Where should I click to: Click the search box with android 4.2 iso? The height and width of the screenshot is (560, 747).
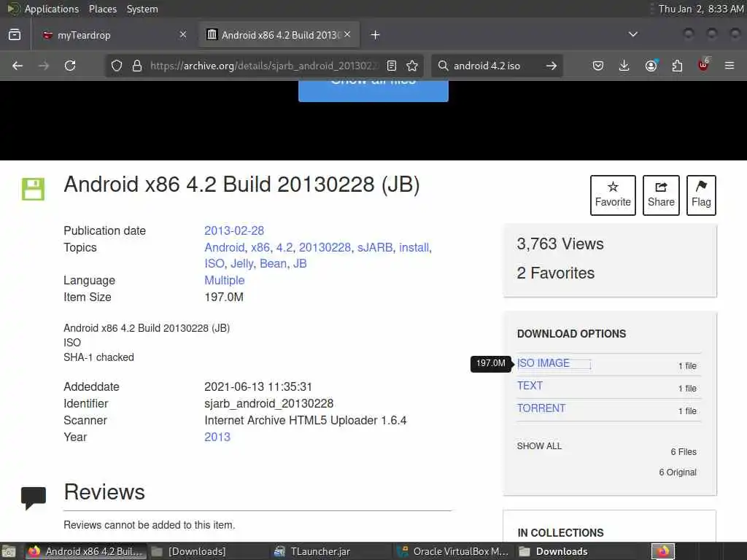(495, 66)
